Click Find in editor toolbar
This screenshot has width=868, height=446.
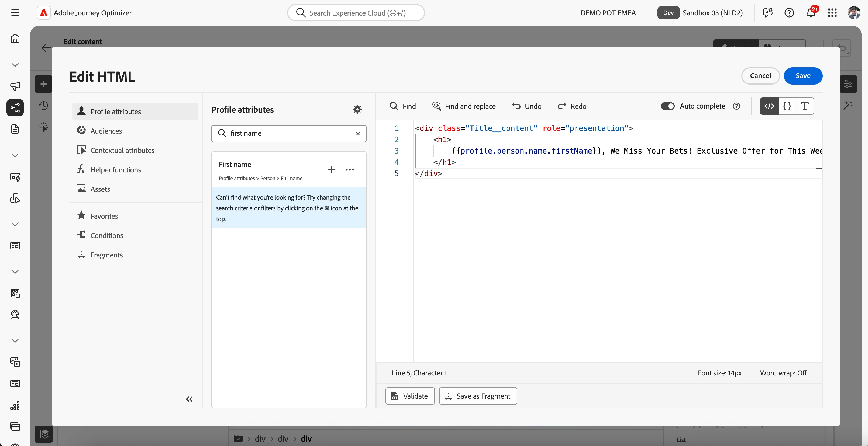point(403,106)
